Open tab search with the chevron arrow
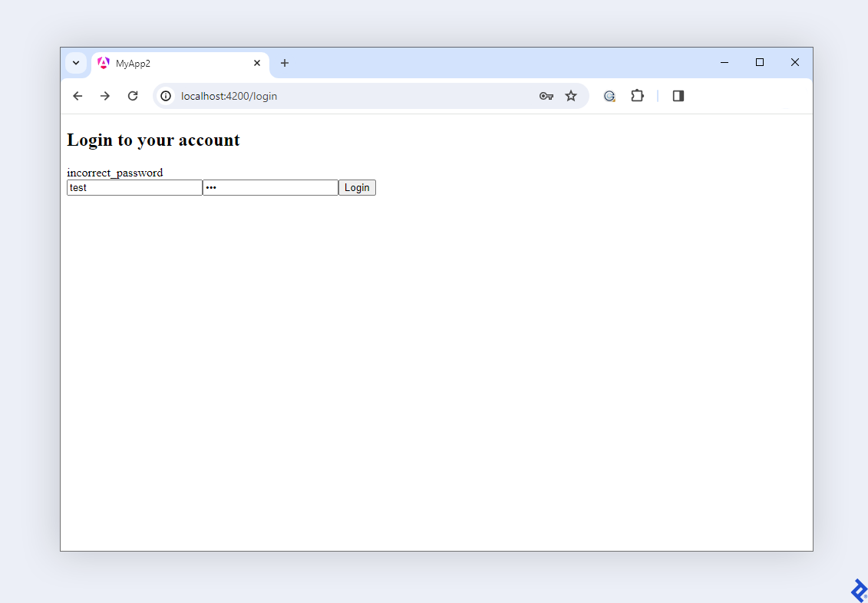The image size is (868, 603). click(x=75, y=63)
